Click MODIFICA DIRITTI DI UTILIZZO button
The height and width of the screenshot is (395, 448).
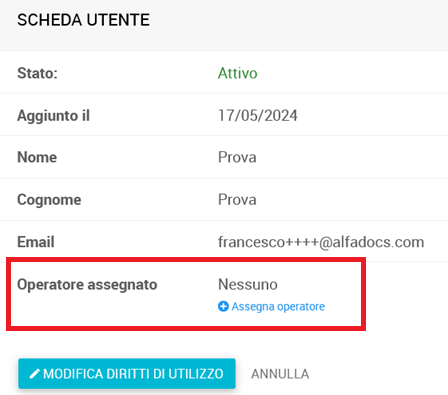[x=127, y=374]
